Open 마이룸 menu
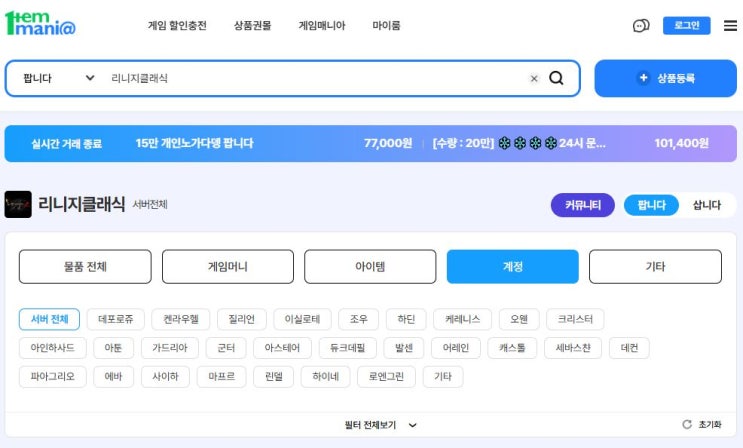 [x=386, y=26]
